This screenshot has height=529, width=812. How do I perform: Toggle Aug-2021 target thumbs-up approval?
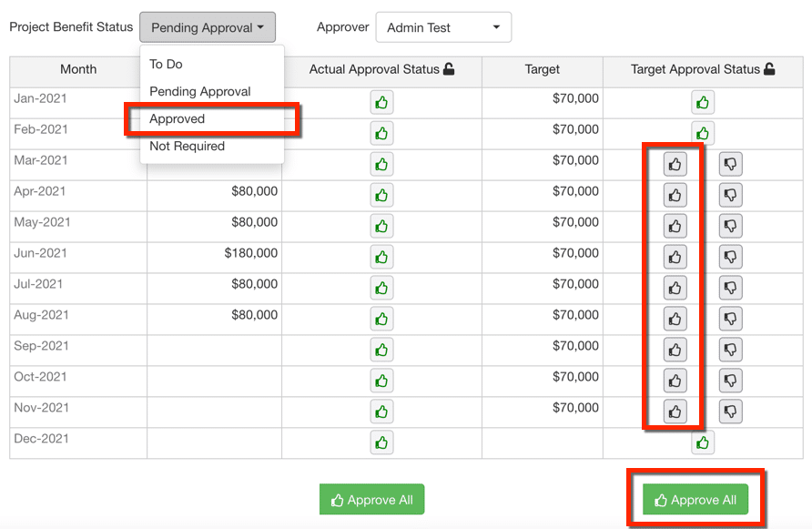point(675,320)
